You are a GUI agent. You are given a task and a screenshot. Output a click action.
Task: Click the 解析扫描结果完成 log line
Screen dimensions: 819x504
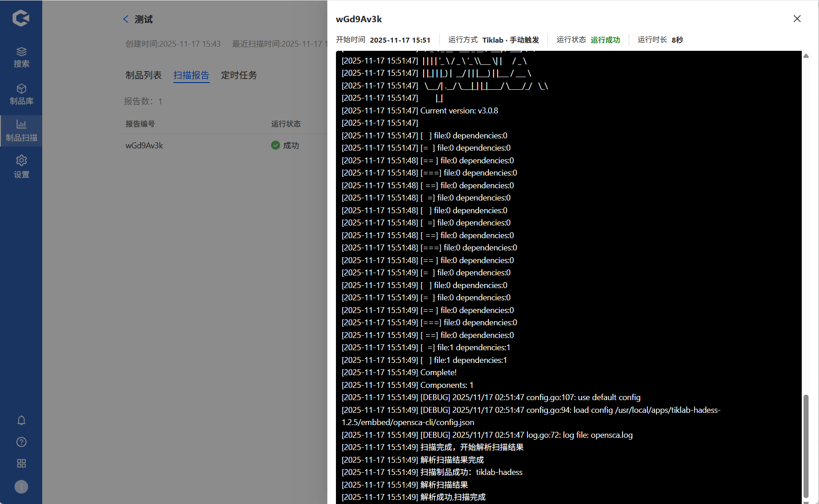(413, 460)
